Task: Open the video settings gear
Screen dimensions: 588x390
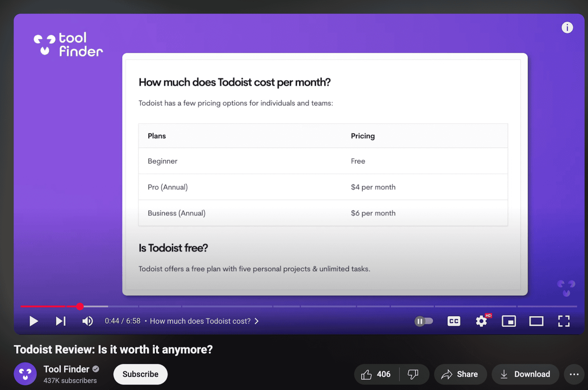Action: tap(481, 321)
